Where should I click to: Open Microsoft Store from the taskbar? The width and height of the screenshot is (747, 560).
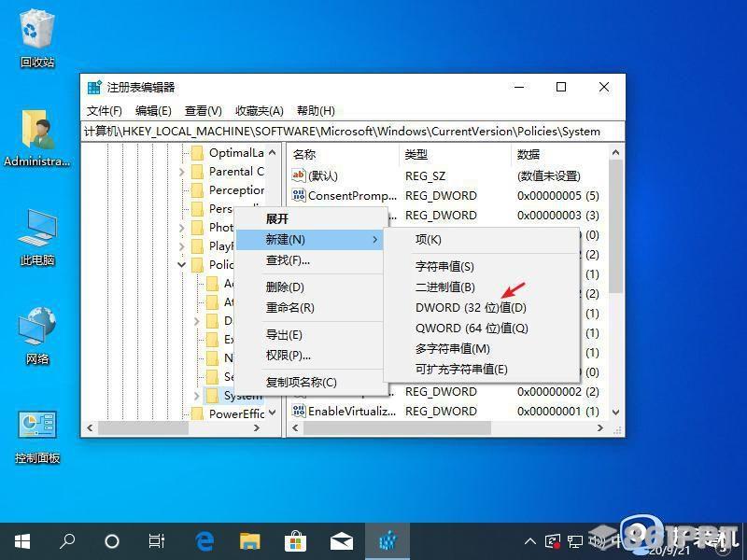click(295, 541)
